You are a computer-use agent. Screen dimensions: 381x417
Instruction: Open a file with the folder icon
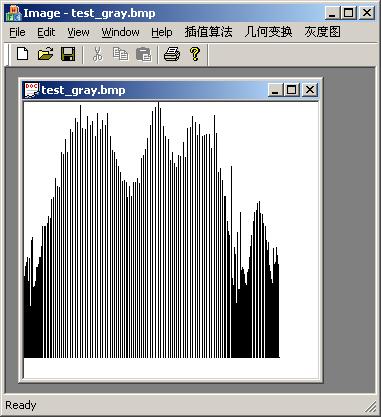(x=45, y=54)
